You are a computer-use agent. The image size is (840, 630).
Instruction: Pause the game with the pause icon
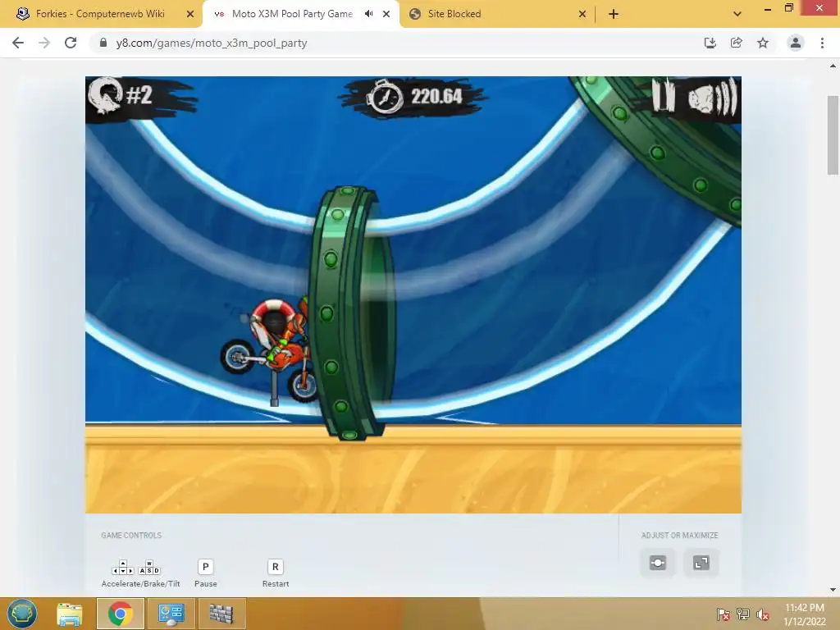(664, 96)
